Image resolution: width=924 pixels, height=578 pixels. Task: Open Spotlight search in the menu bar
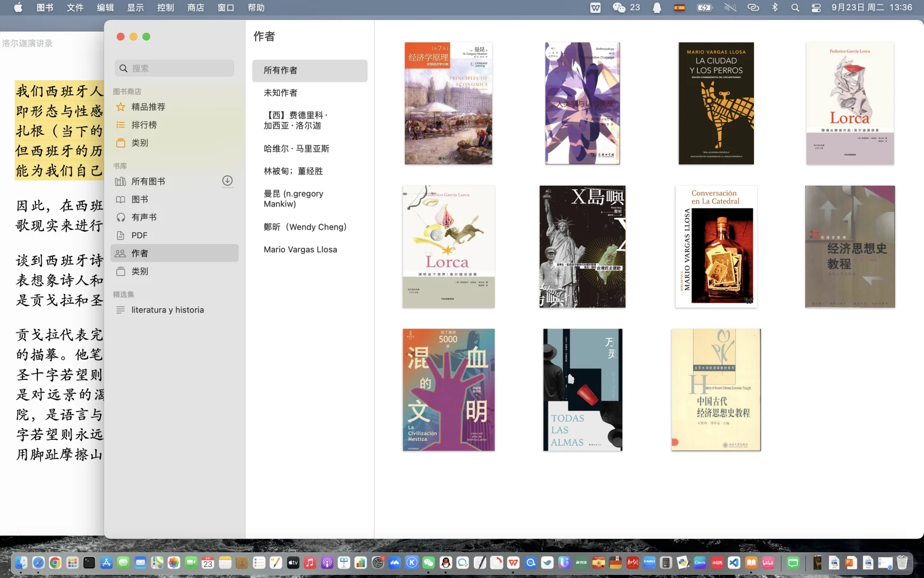coord(795,7)
